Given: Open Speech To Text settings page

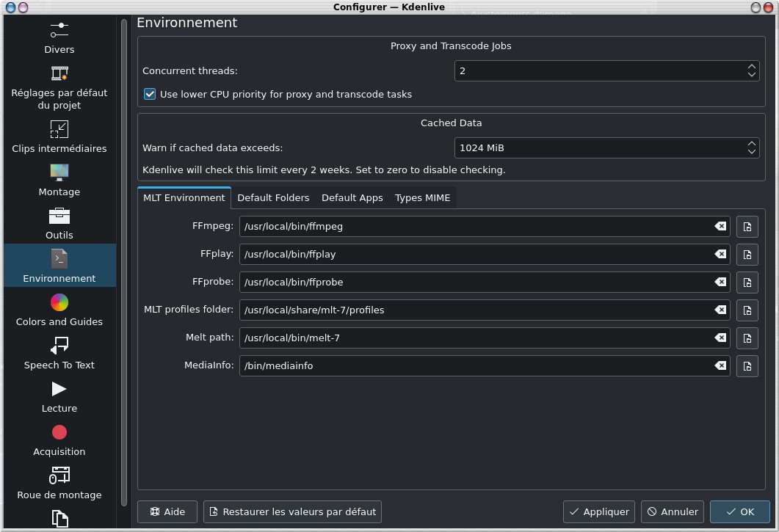Looking at the screenshot, I should [59, 353].
